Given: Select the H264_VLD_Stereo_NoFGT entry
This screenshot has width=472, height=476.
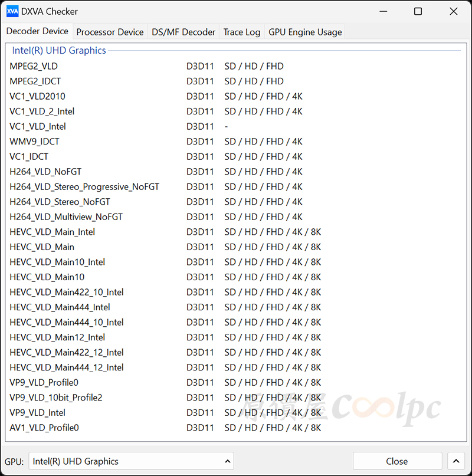Looking at the screenshot, I should pos(235,202).
